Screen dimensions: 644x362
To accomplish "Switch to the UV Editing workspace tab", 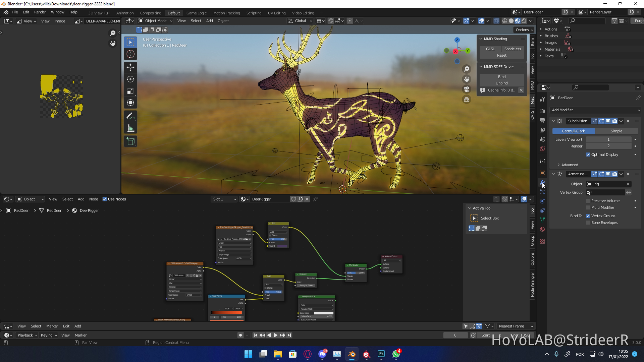I will [277, 13].
